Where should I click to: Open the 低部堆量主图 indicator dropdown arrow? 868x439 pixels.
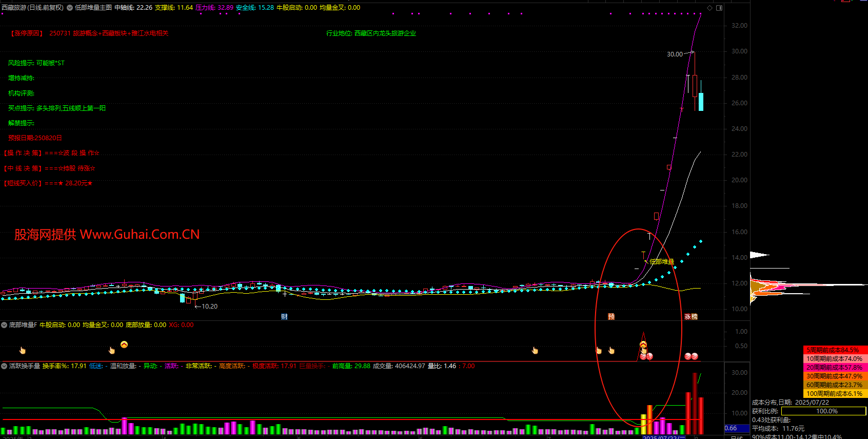(x=70, y=8)
